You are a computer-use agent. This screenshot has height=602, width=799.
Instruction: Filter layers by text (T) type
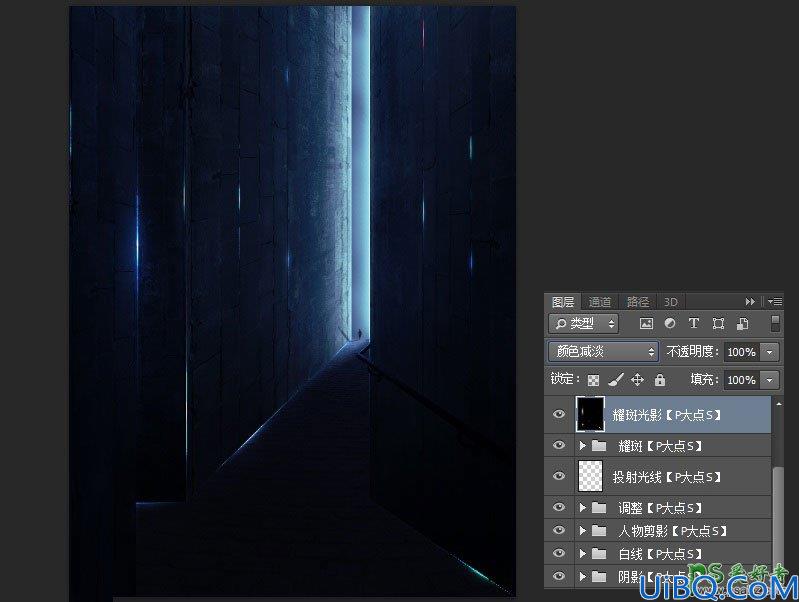[x=694, y=323]
